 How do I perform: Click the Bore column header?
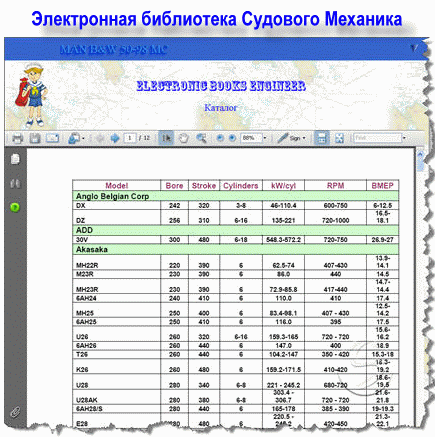pos(174,186)
